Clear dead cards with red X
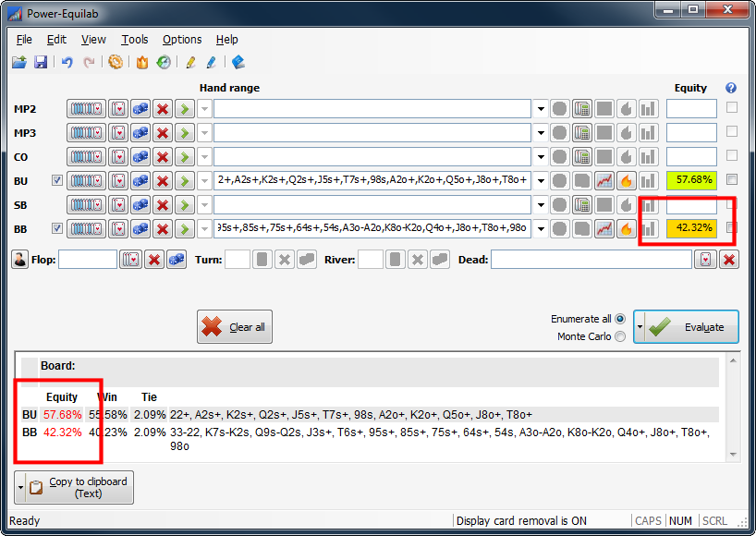Screen dimensions: 756x536 click(729, 260)
